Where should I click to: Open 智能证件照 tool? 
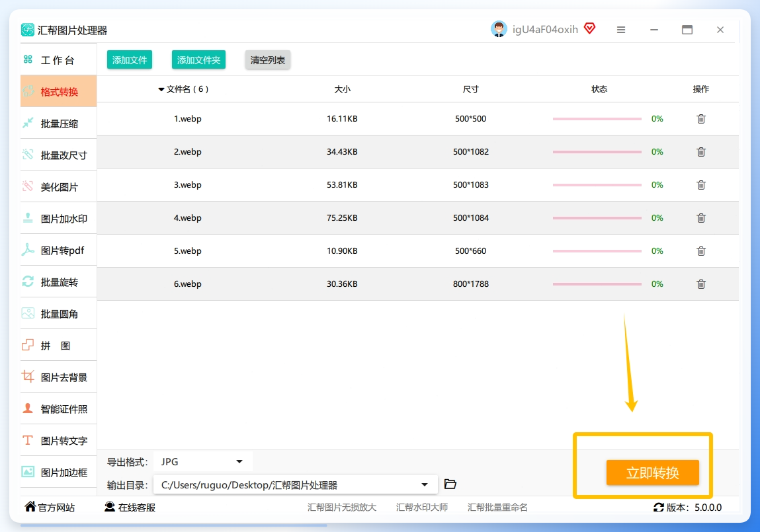click(x=58, y=408)
